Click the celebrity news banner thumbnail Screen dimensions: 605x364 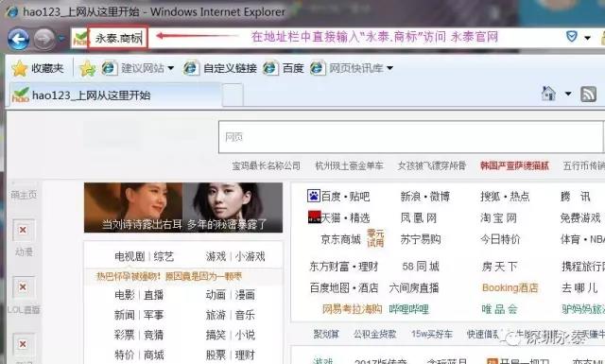pyautogui.click(x=183, y=208)
